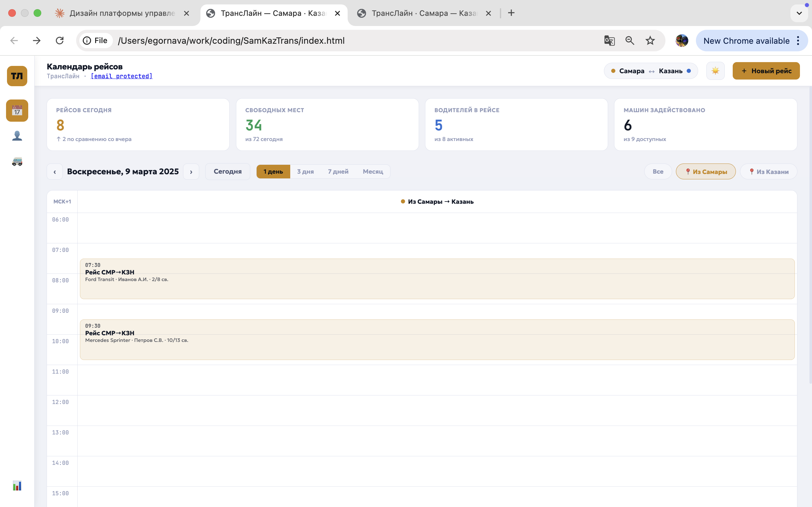Bookmark page with the star icon
This screenshot has width=812, height=507.
tap(650, 41)
